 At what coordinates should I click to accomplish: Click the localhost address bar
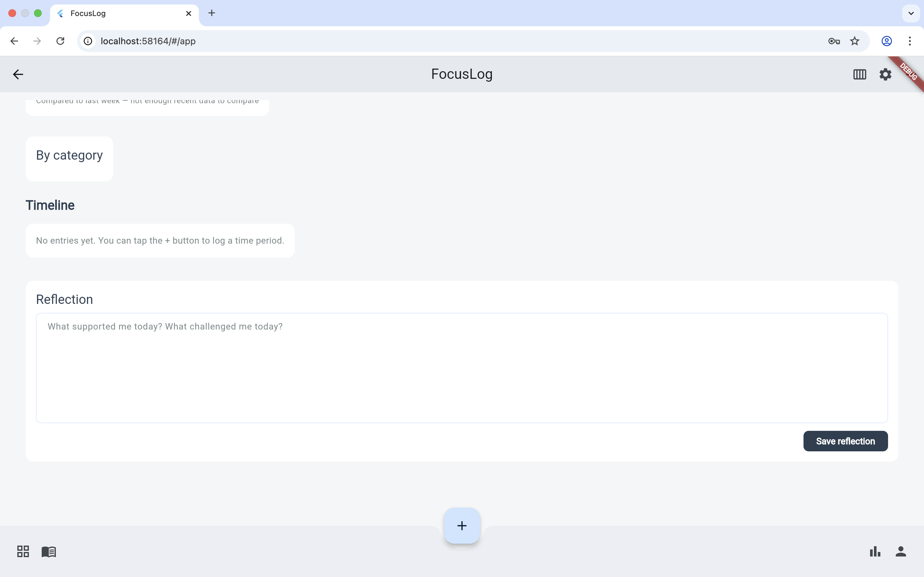pos(420,41)
